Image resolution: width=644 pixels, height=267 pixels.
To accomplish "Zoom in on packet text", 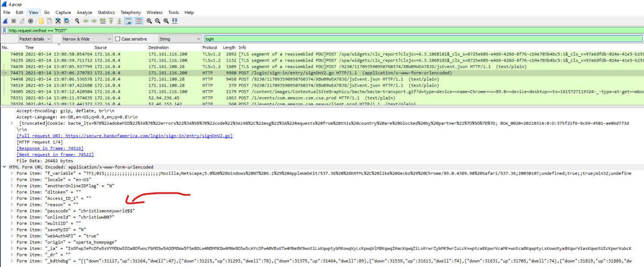I will click(149, 21).
